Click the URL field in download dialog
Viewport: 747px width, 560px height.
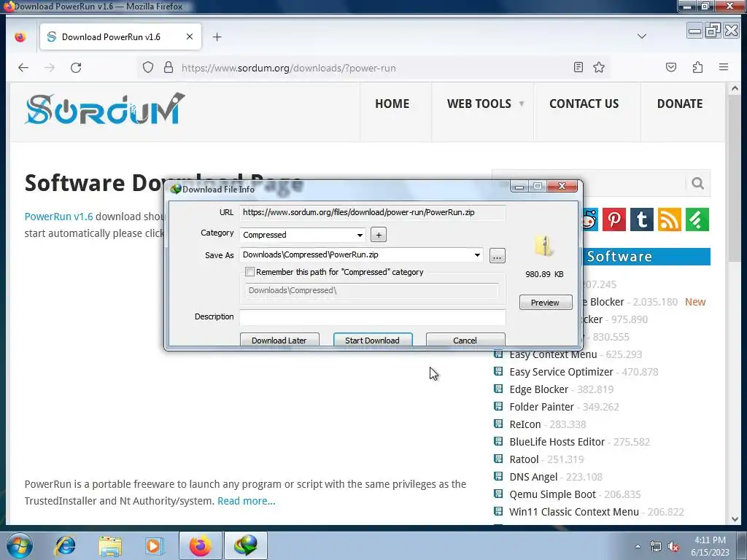[x=373, y=212]
